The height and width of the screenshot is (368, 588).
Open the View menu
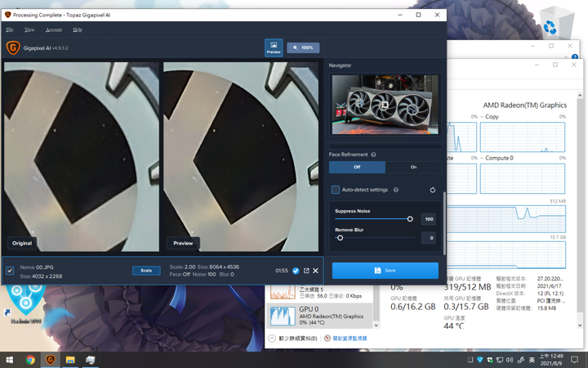pos(29,29)
